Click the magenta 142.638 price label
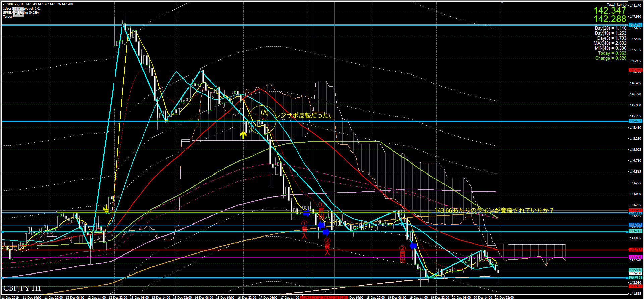This screenshot has height=299, width=644. pyautogui.click(x=635, y=257)
